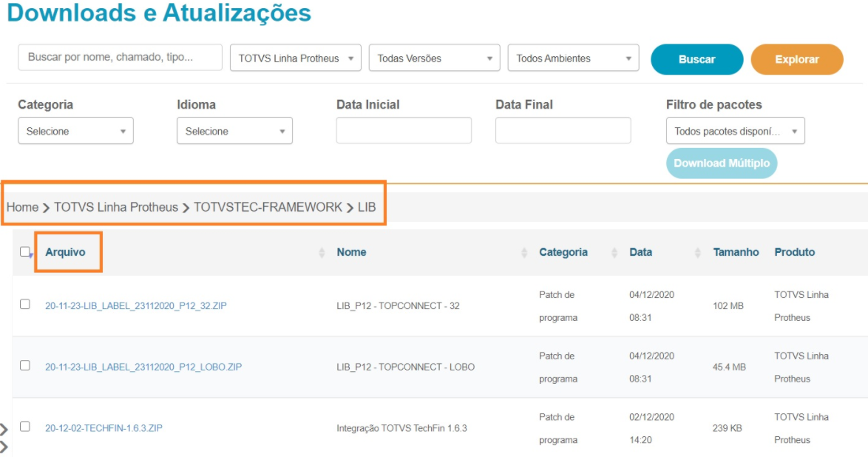
Task: Click the Buscar button
Action: click(697, 59)
